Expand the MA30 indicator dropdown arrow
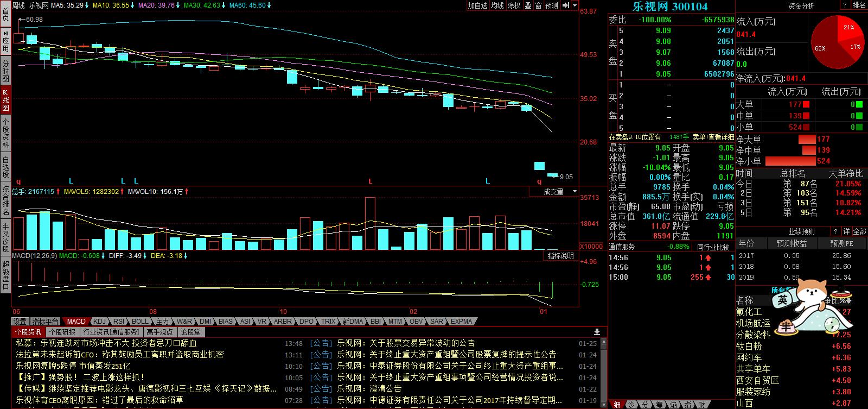This screenshot has width=868, height=409. click(224, 5)
